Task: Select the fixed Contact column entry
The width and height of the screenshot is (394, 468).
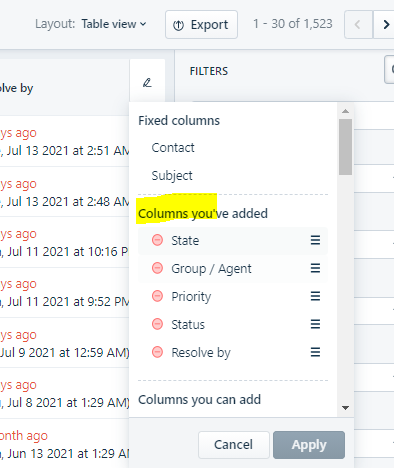Action: [x=173, y=148]
